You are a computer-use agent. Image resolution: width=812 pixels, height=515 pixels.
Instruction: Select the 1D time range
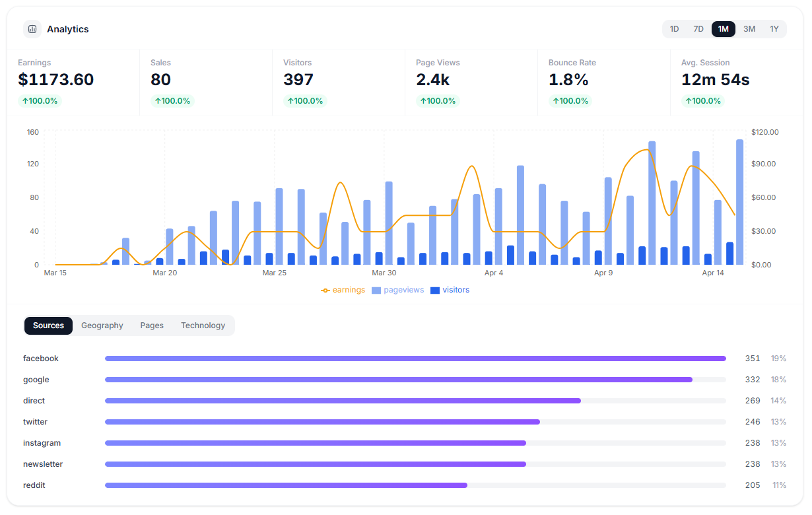pyautogui.click(x=674, y=28)
